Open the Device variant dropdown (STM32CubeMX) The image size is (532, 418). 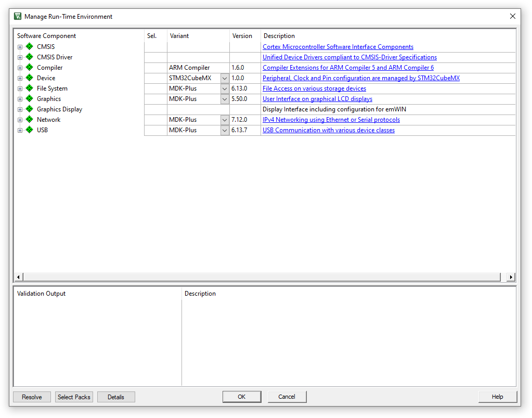click(x=225, y=78)
